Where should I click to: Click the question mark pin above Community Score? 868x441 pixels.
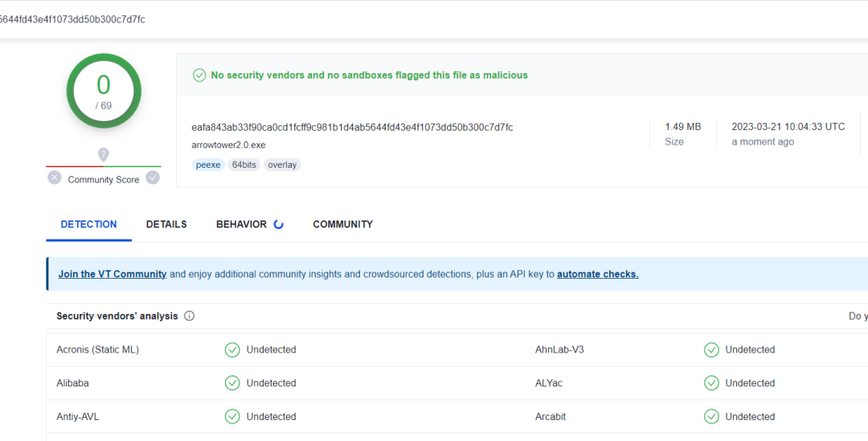click(x=103, y=154)
